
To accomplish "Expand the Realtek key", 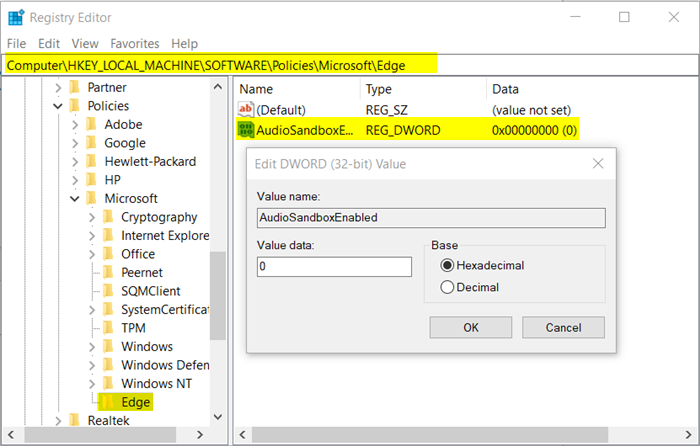I will click(57, 421).
